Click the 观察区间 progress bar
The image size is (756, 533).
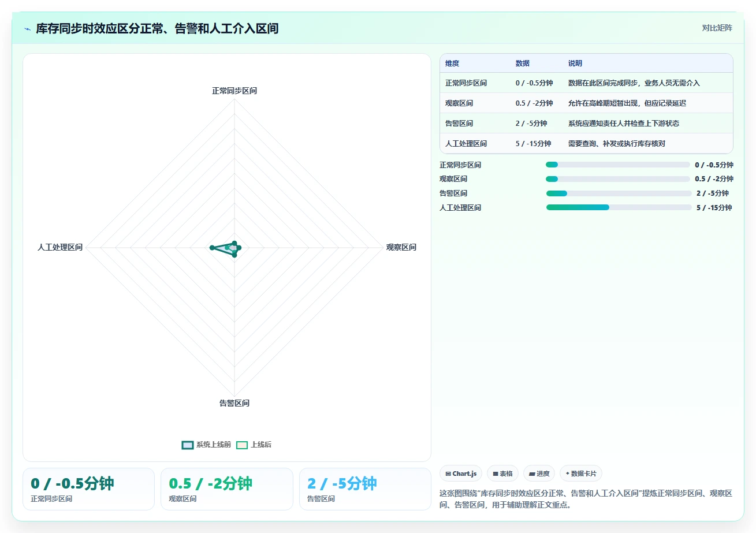tap(618, 179)
